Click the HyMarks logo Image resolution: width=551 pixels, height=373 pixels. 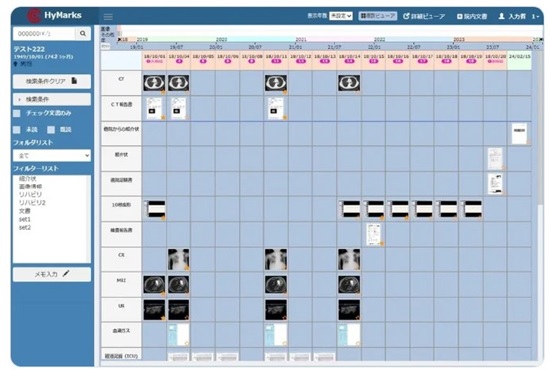pos(54,15)
